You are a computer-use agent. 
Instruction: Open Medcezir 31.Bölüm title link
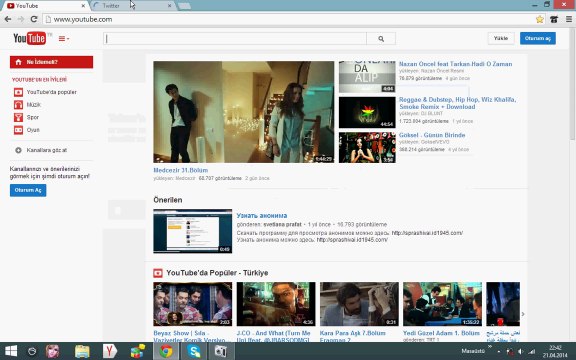coord(181,170)
